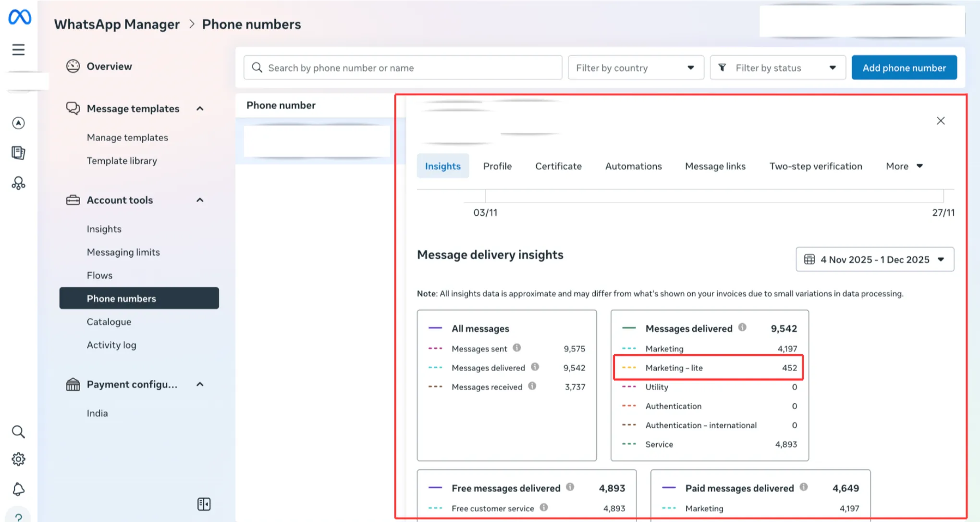Click the compass icon in left rail
The image size is (980, 522).
click(18, 123)
